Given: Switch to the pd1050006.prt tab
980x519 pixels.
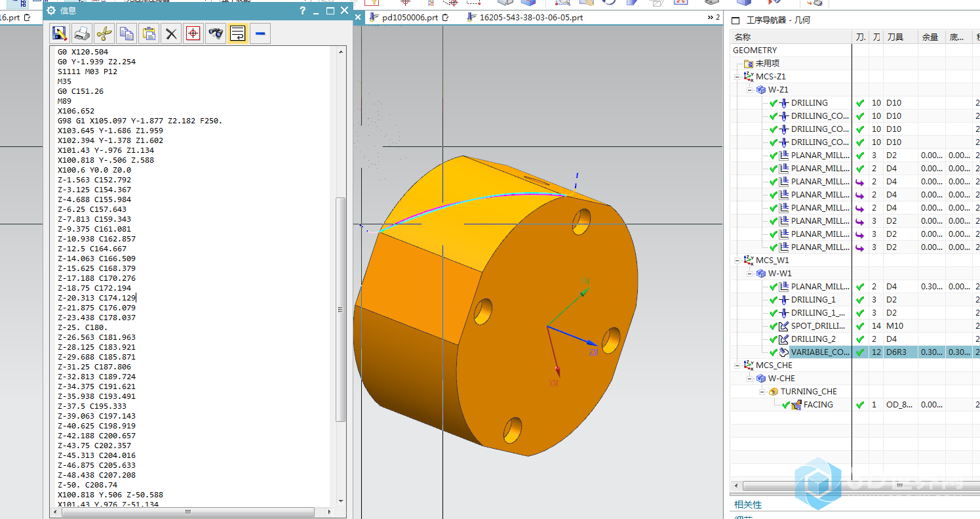Looking at the screenshot, I should coord(410,18).
